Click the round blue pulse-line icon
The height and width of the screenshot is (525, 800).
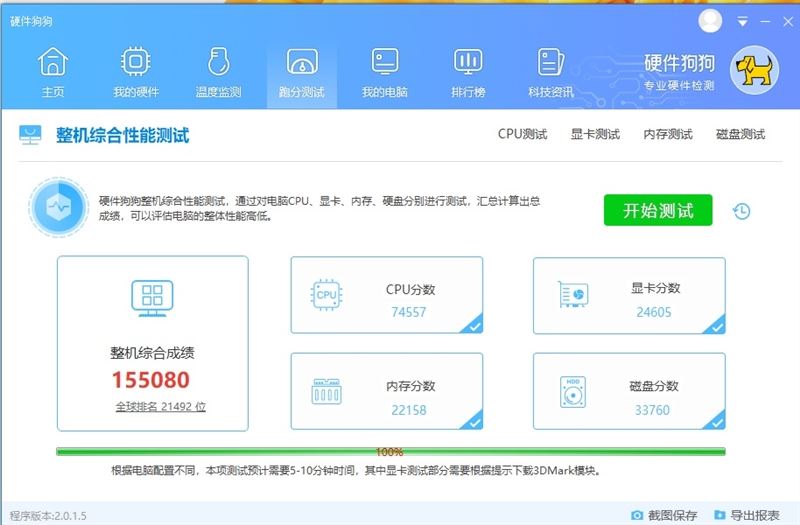click(x=59, y=207)
